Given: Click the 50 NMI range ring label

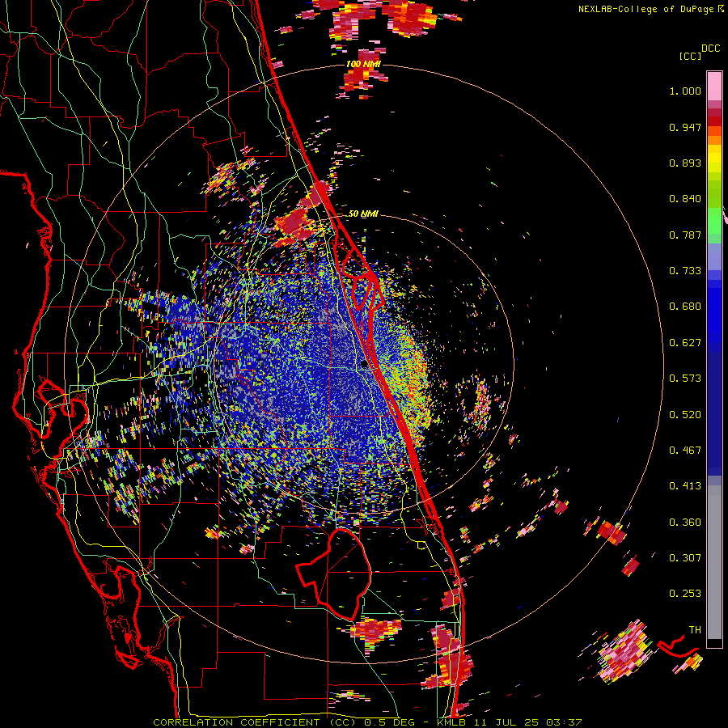Looking at the screenshot, I should point(363,214).
